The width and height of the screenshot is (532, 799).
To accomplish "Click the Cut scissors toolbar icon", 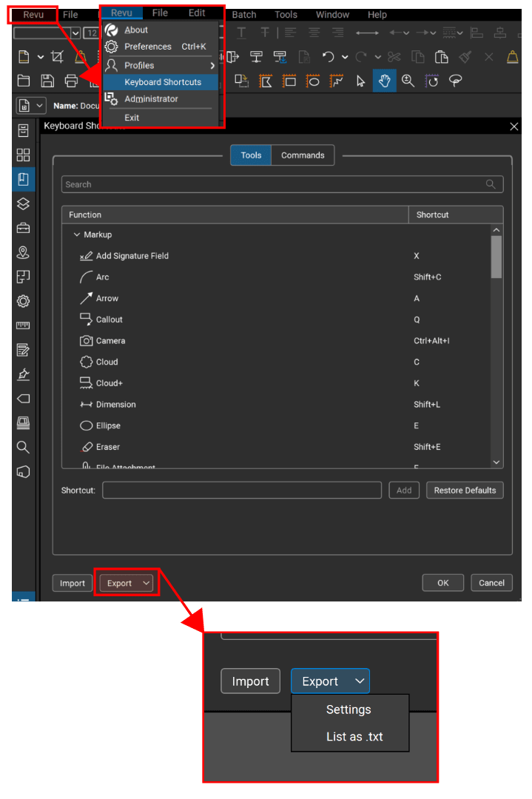I will coord(394,56).
